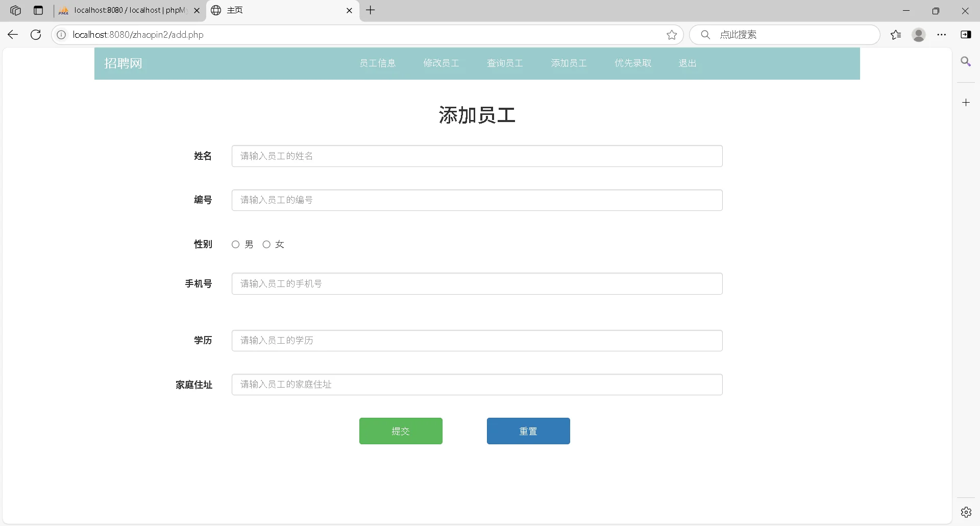The width and height of the screenshot is (980, 526).
Task: Open the split screen icon in toolbar
Action: click(966, 34)
